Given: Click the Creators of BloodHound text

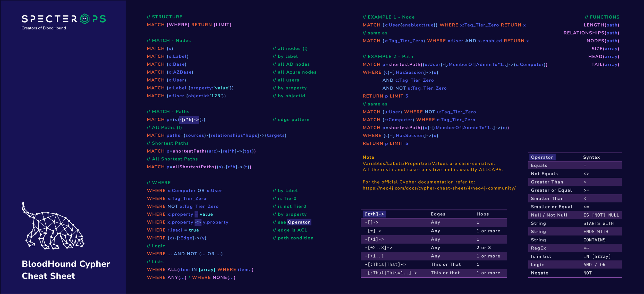Looking at the screenshot, I should 44,28.
